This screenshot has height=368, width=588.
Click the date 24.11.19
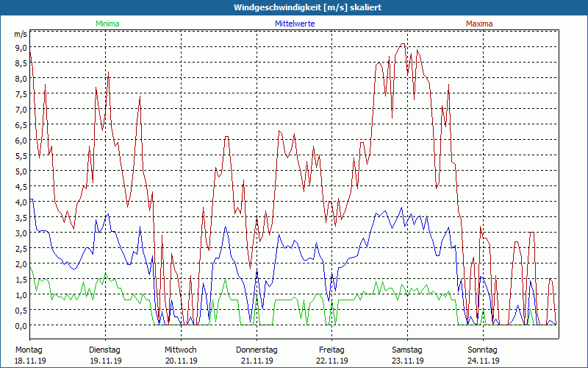tap(484, 361)
